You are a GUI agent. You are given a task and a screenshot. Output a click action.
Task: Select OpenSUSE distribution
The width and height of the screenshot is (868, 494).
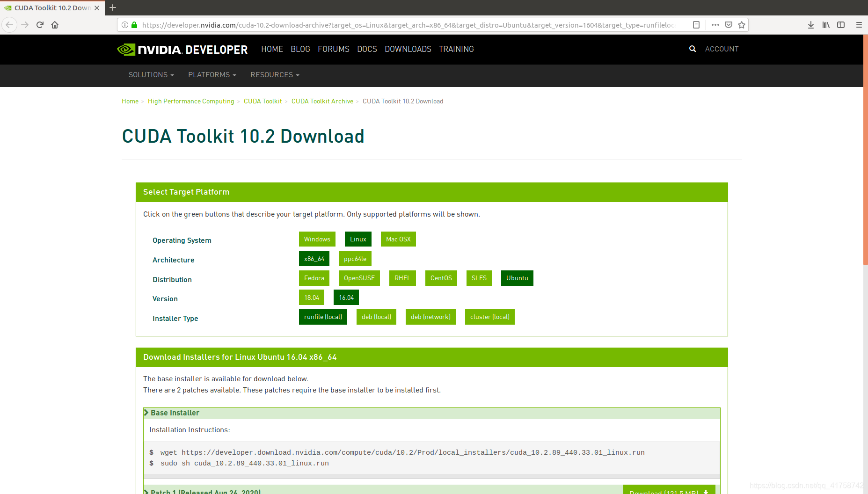(359, 278)
